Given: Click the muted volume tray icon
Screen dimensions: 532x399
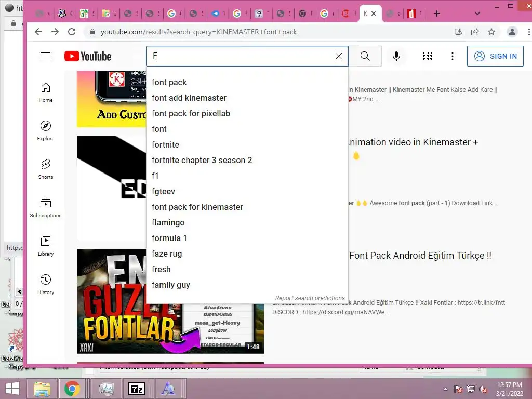Looking at the screenshot, I should 483,389.
